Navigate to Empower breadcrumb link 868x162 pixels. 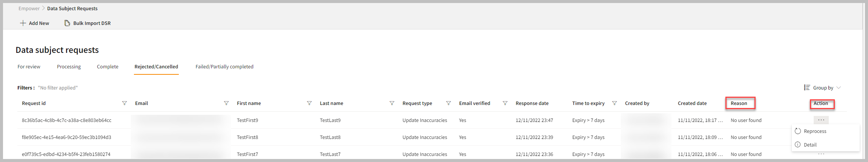click(29, 8)
